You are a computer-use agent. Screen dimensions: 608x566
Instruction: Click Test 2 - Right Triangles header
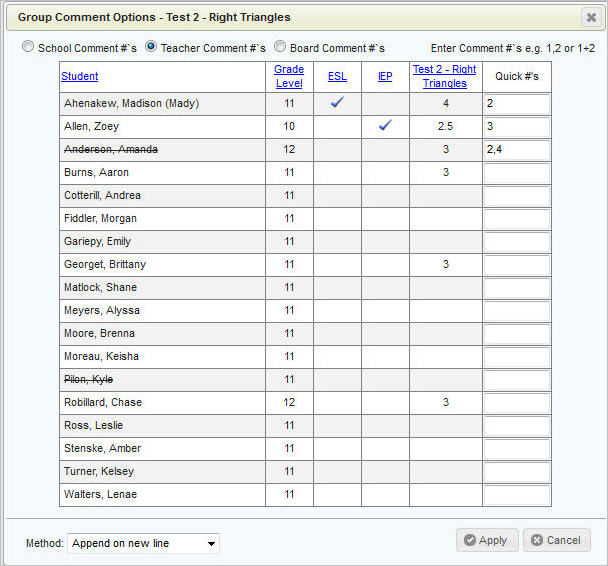click(445, 77)
